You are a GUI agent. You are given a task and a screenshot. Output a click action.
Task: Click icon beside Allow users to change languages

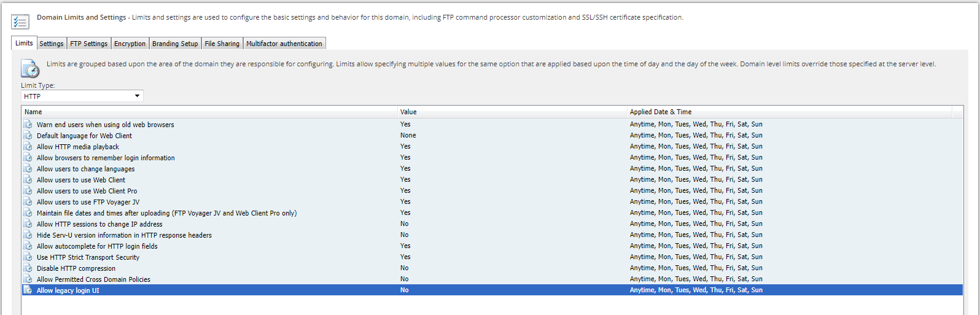28,169
